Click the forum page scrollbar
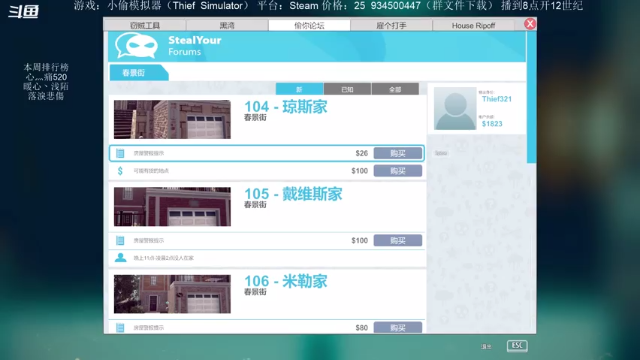 click(531, 98)
